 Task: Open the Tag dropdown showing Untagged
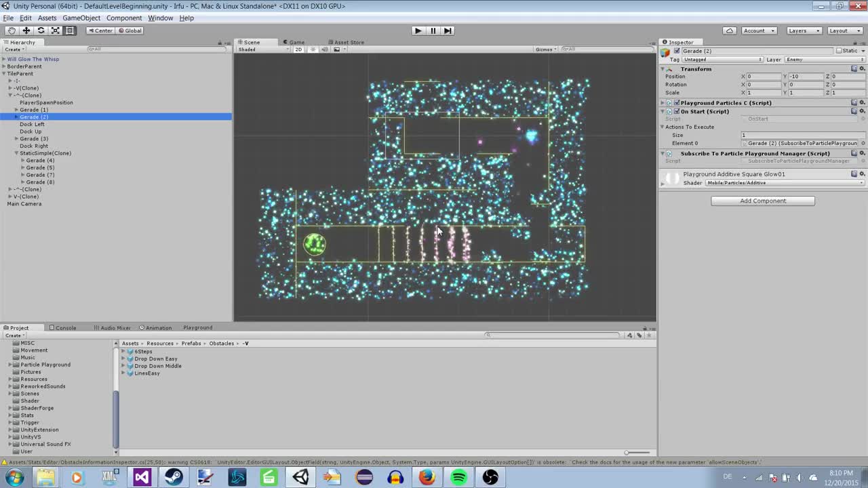(722, 60)
